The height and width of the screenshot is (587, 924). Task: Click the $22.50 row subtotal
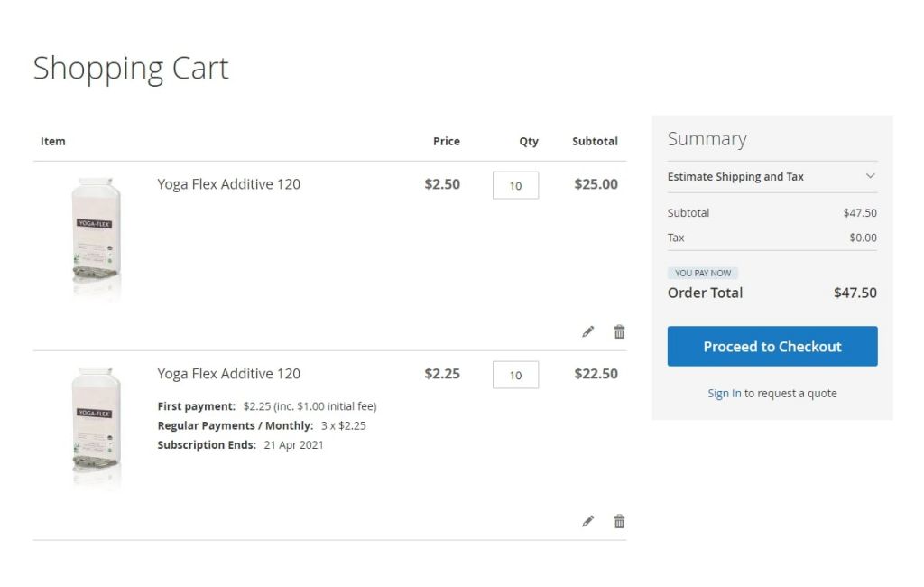[596, 374]
